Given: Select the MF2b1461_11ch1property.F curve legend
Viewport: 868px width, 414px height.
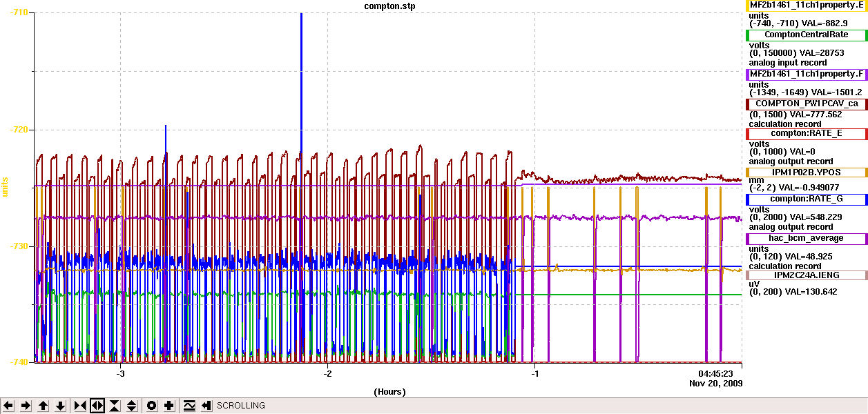Looking at the screenshot, I should pos(806,74).
